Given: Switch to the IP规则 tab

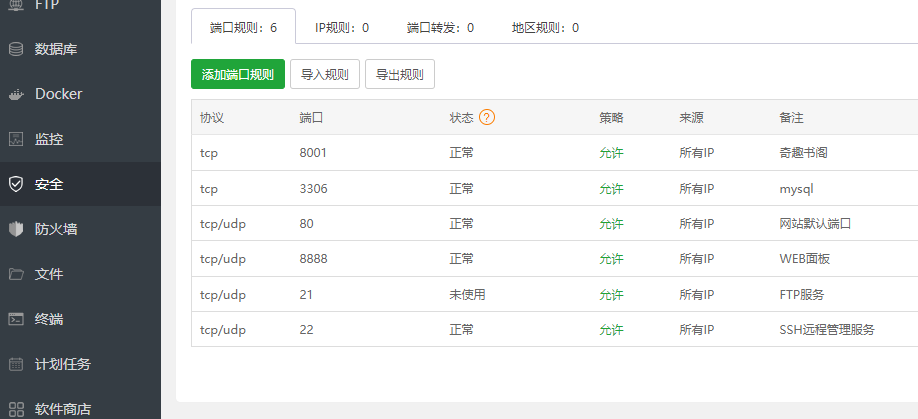Looking at the screenshot, I should (342, 27).
